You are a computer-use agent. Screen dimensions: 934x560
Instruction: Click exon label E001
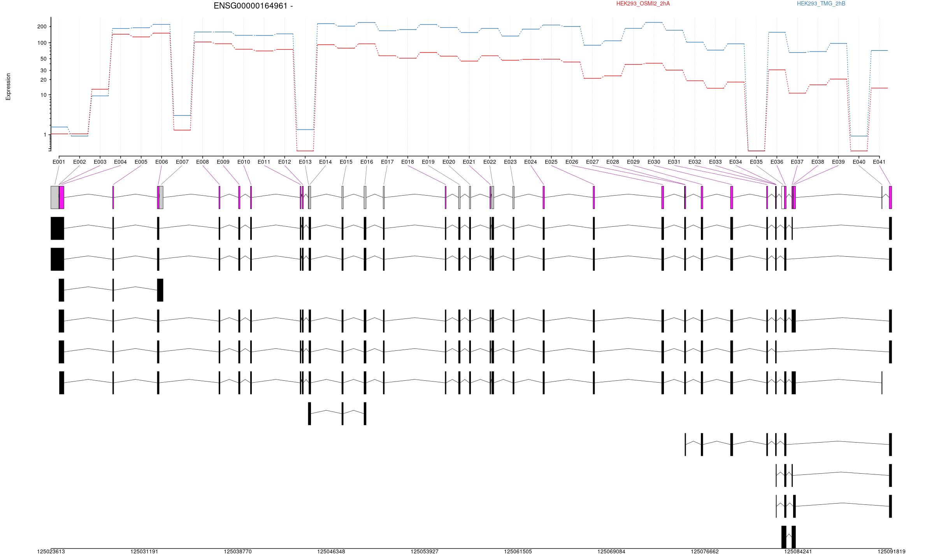tap(59, 162)
